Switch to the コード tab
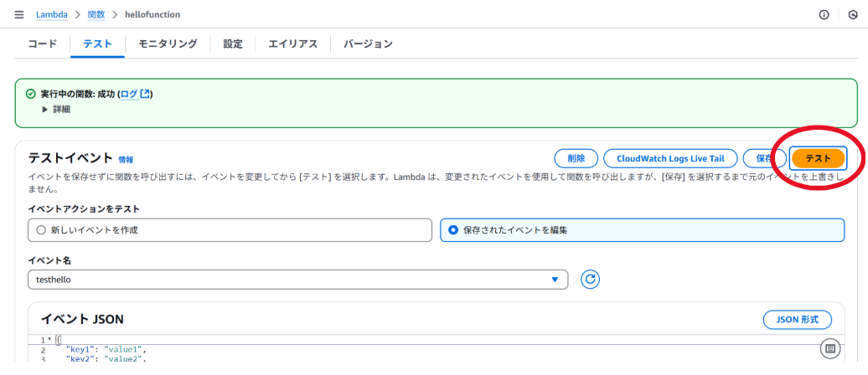The height and width of the screenshot is (375, 868). (x=43, y=44)
